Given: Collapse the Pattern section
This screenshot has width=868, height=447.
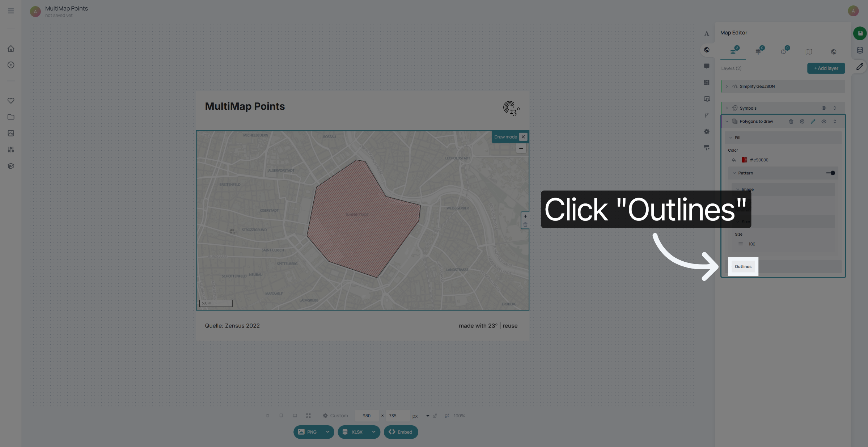Looking at the screenshot, I should [x=734, y=173].
